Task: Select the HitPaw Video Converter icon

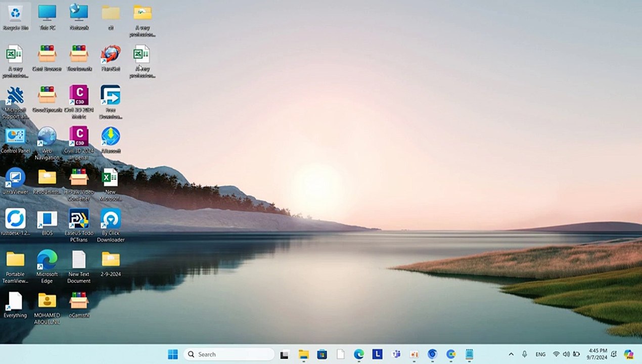Action: click(79, 178)
